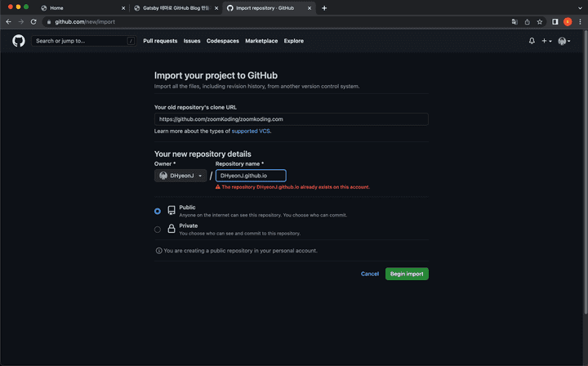Viewport: 588px width, 366px height.
Task: Reload the page
Action: click(x=33, y=22)
